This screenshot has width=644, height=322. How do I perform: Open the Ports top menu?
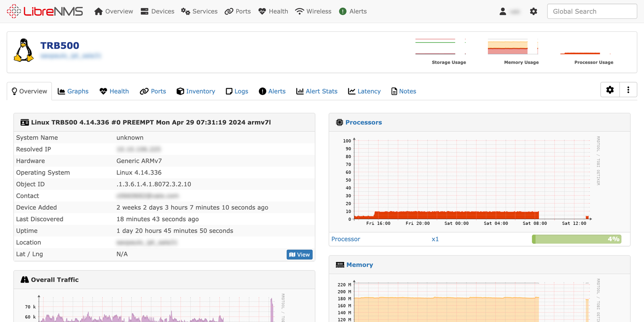tap(237, 11)
